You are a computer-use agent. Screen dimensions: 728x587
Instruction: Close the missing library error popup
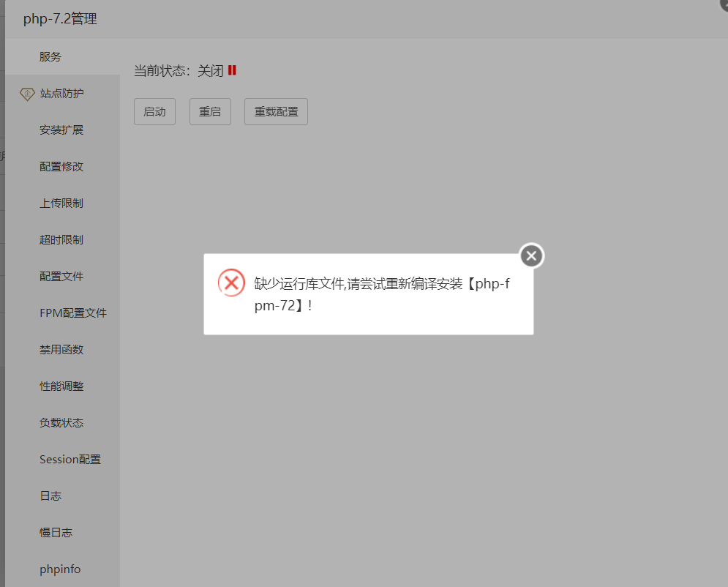point(532,256)
